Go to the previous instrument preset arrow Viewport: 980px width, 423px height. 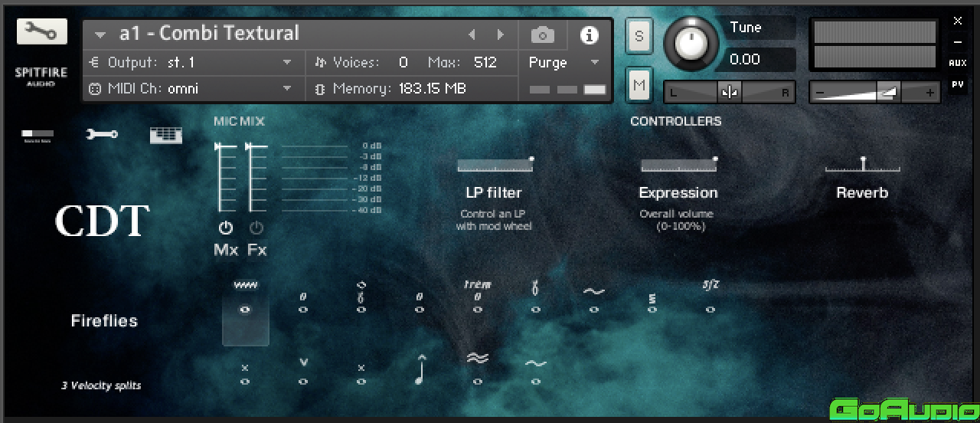click(472, 34)
